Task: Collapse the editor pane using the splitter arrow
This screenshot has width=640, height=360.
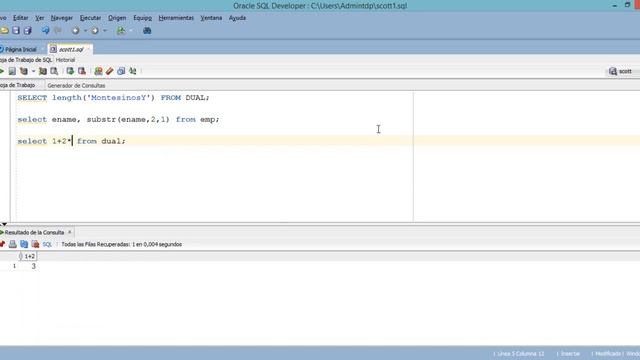Action: point(4,224)
